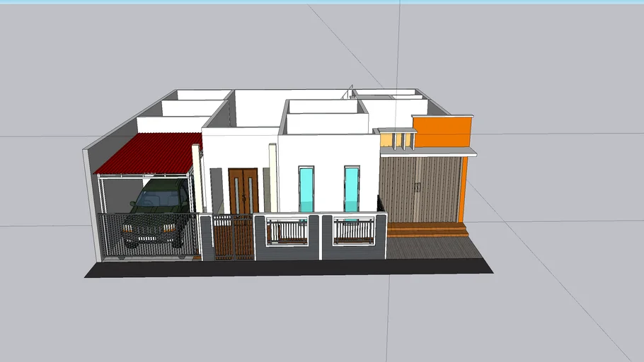The width and height of the screenshot is (644, 362).
Task: Select the left white railing fence panel
Action: click(x=287, y=231)
